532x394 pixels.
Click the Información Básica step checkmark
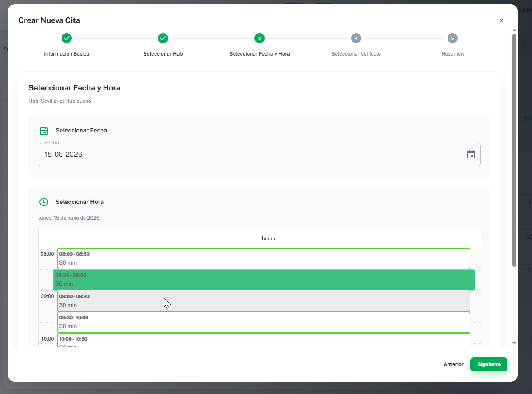67,39
